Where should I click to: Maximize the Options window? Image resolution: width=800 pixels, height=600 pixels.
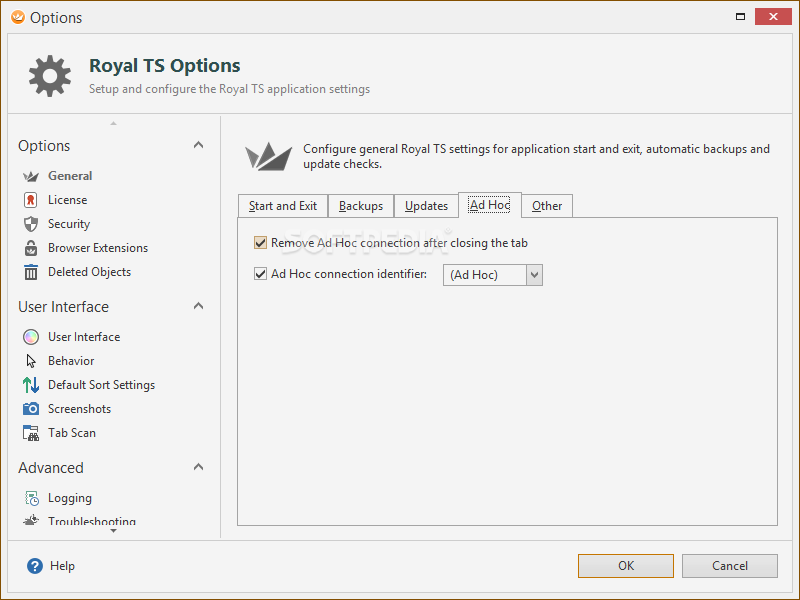coord(740,17)
